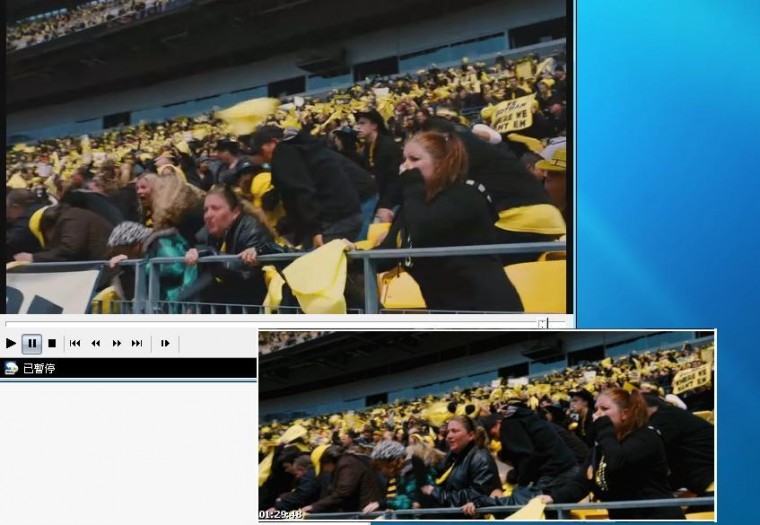Click the Pause button
Image resolution: width=760 pixels, height=525 pixels.
coord(32,343)
